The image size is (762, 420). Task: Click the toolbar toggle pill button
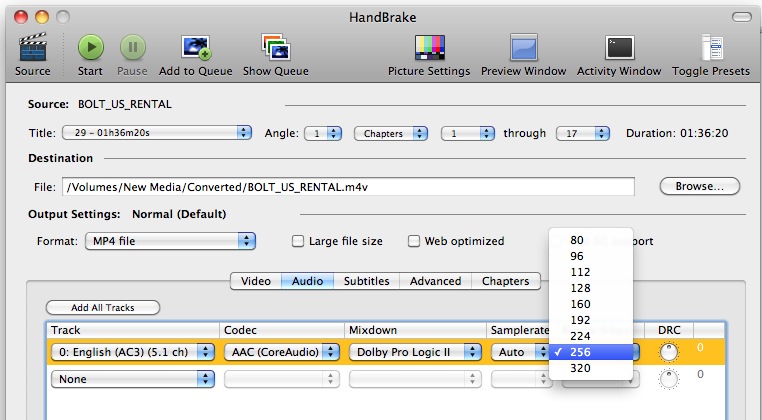point(742,18)
